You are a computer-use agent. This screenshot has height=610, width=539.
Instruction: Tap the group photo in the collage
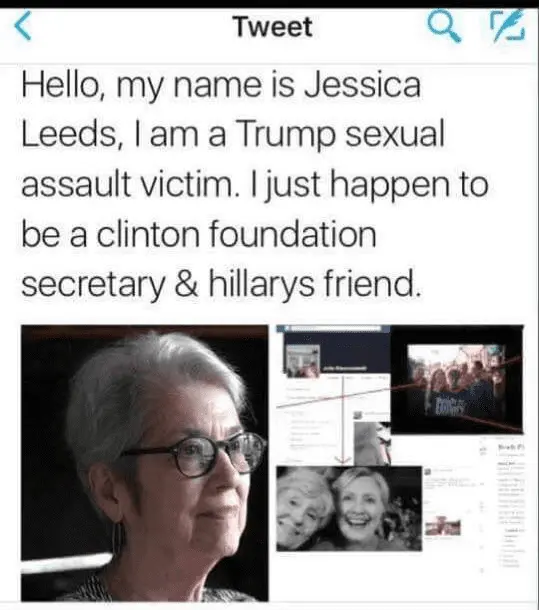456,379
